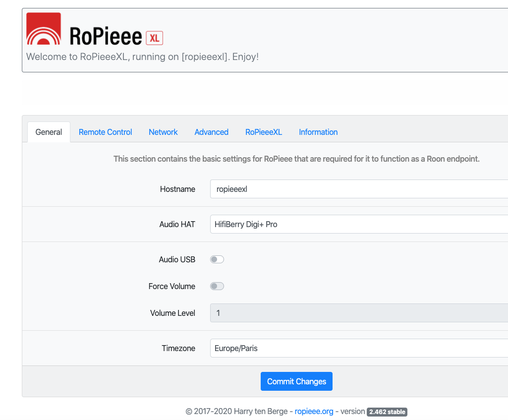Image resolution: width=508 pixels, height=420 pixels.
Task: Toggle the Force Volume switch
Action: tap(217, 286)
